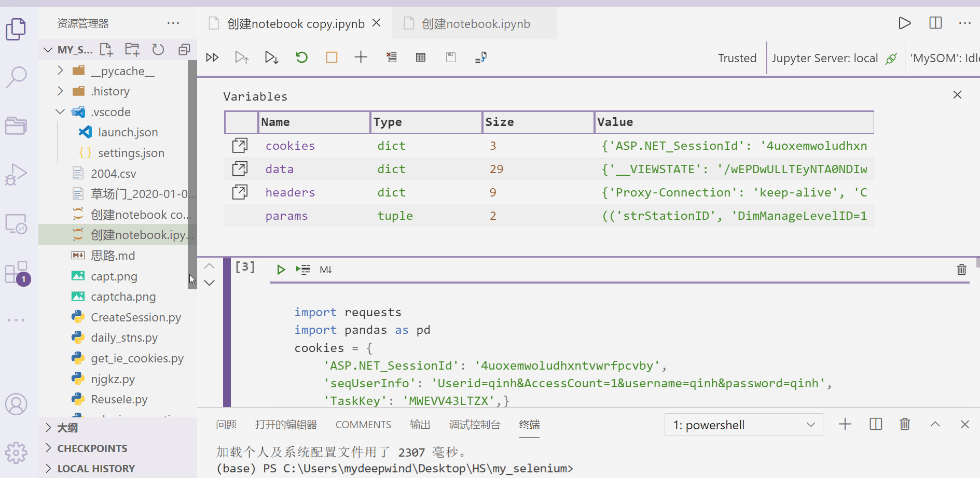Open cookies variable in data viewer

pyautogui.click(x=240, y=146)
